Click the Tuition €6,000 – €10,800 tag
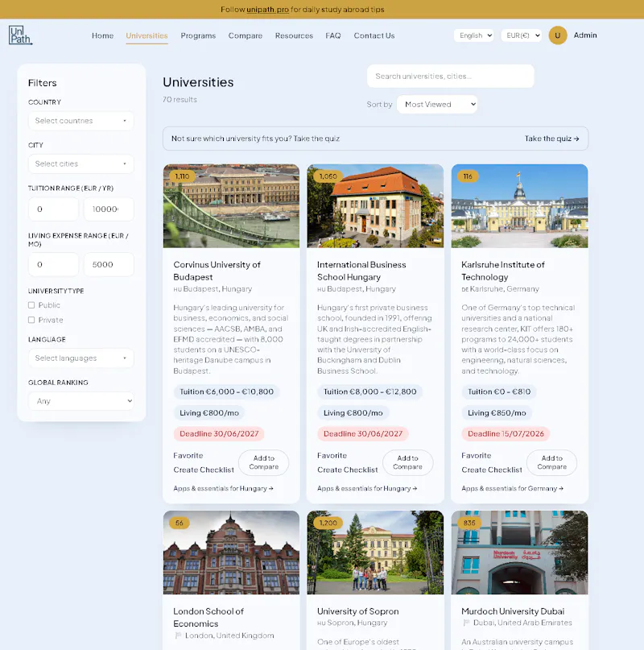Viewport: 644px width, 650px height. click(226, 391)
